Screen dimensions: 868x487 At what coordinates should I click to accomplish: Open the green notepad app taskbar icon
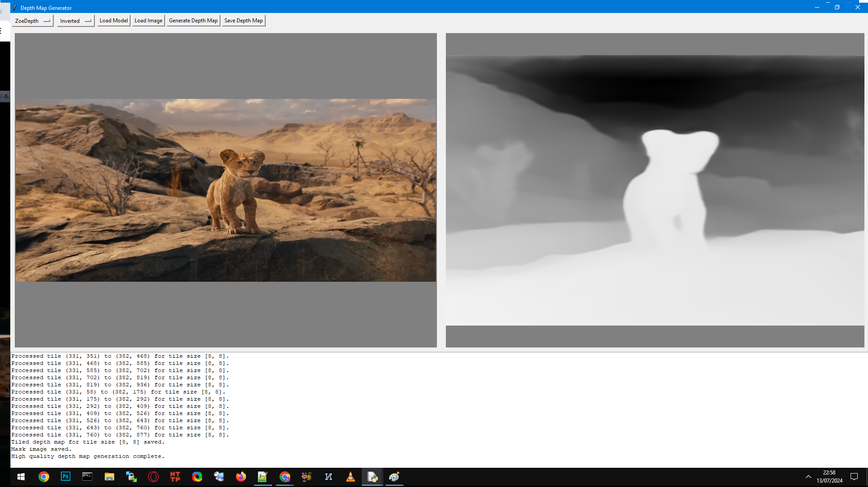point(263,477)
